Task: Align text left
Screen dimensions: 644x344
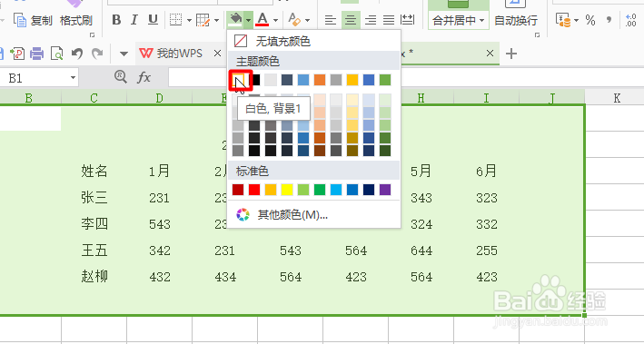Action: 331,20
